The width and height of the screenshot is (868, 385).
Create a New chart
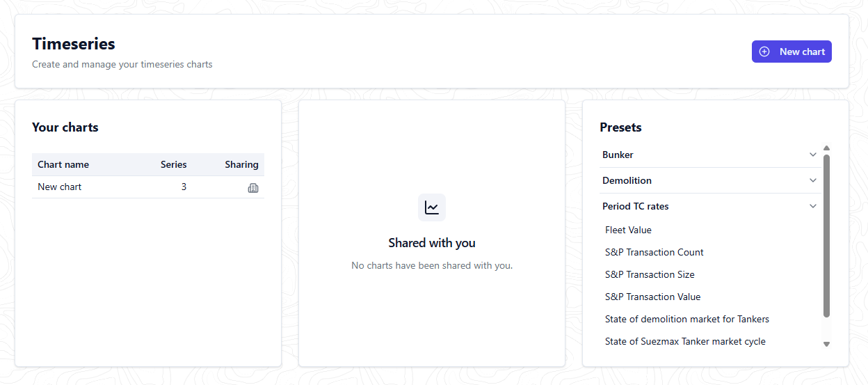pos(791,52)
